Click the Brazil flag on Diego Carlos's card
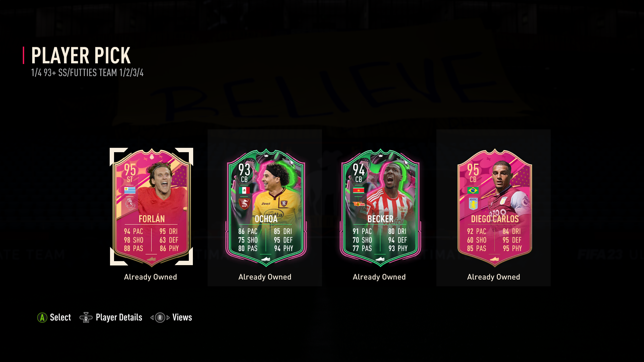The height and width of the screenshot is (362, 644). point(473,190)
